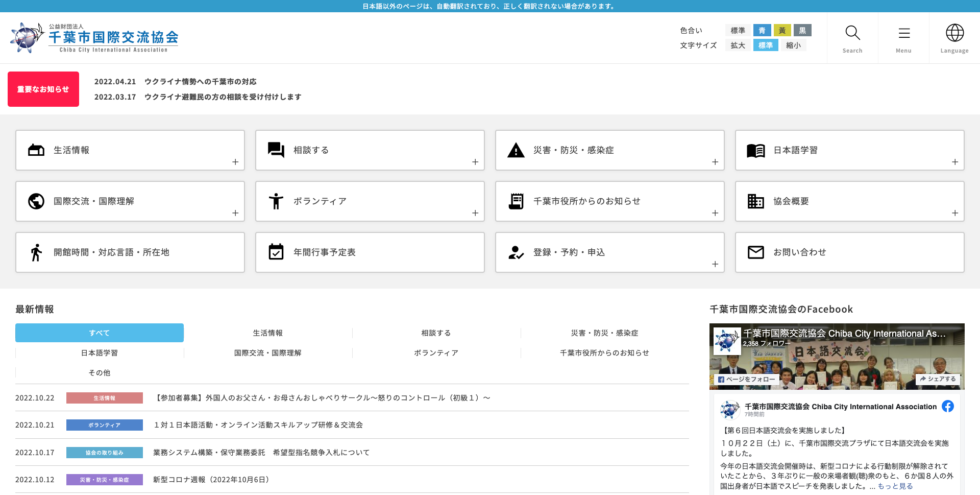Select the 黄 yellow color swatch
The width and height of the screenshot is (980, 495).
[x=782, y=30]
